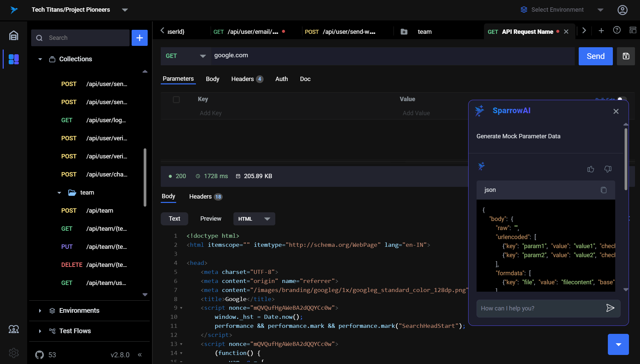Viewport: 640px width, 364px height.
Task: Open the Settings gear icon
Action: pyautogui.click(x=14, y=353)
